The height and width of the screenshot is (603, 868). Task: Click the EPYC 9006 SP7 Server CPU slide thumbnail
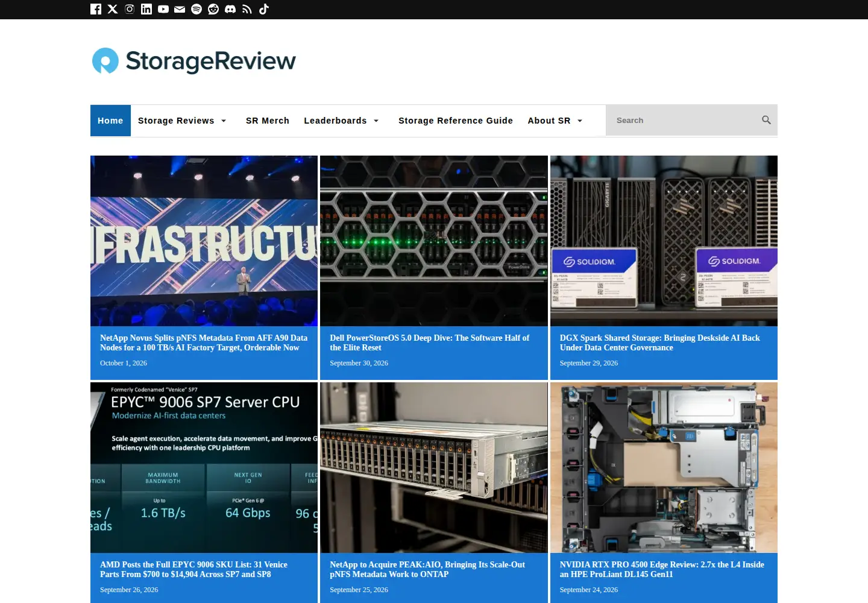pyautogui.click(x=204, y=467)
